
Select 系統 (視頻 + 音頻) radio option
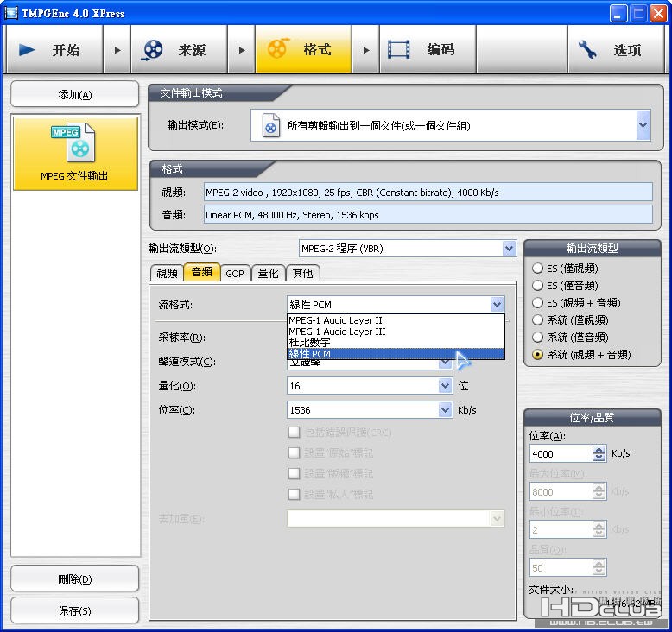[x=537, y=354]
